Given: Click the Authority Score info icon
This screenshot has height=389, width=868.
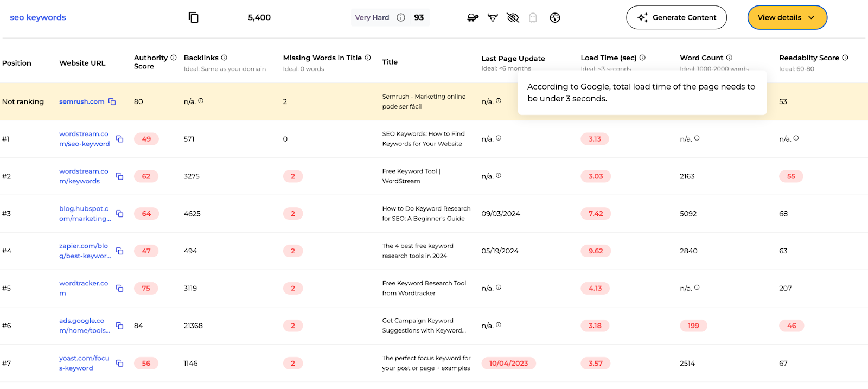Looking at the screenshot, I should (x=174, y=58).
